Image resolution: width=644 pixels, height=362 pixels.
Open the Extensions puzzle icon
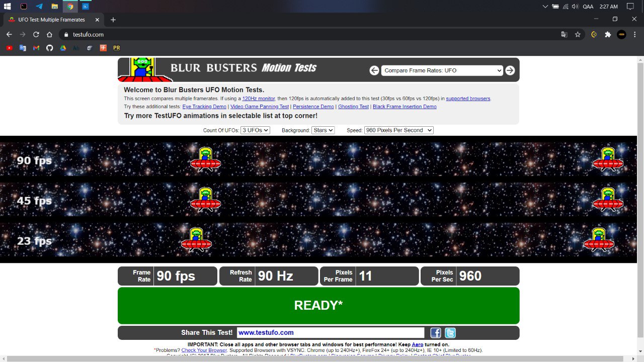(x=608, y=35)
